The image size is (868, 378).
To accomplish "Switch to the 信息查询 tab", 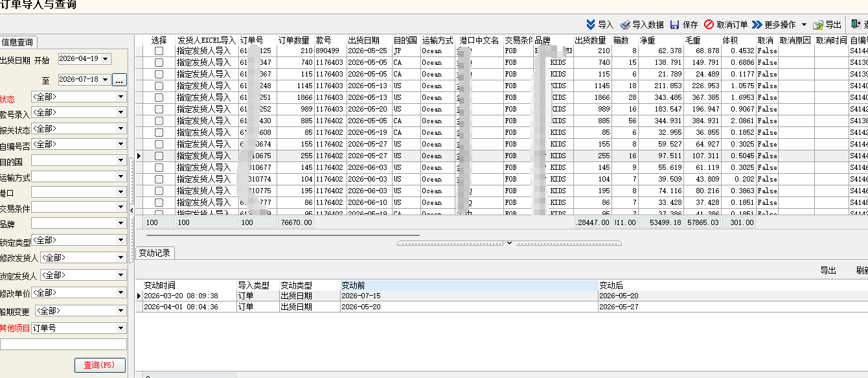I will pyautogui.click(x=17, y=42).
